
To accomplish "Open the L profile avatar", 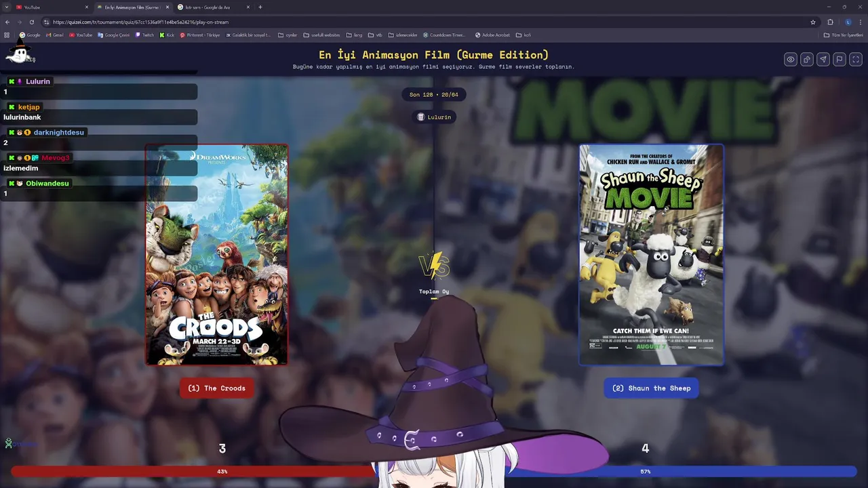I will point(848,22).
